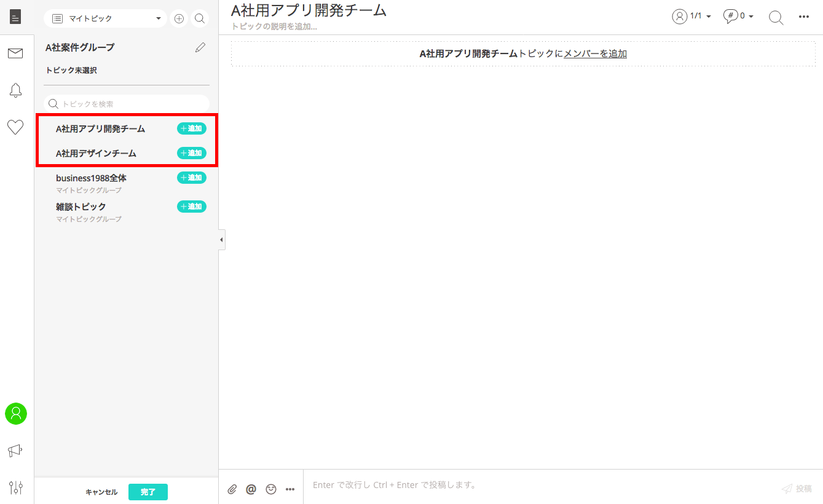823x504 pixels.
Task: Open settings sliders icon in sidebar
Action: pyautogui.click(x=16, y=487)
